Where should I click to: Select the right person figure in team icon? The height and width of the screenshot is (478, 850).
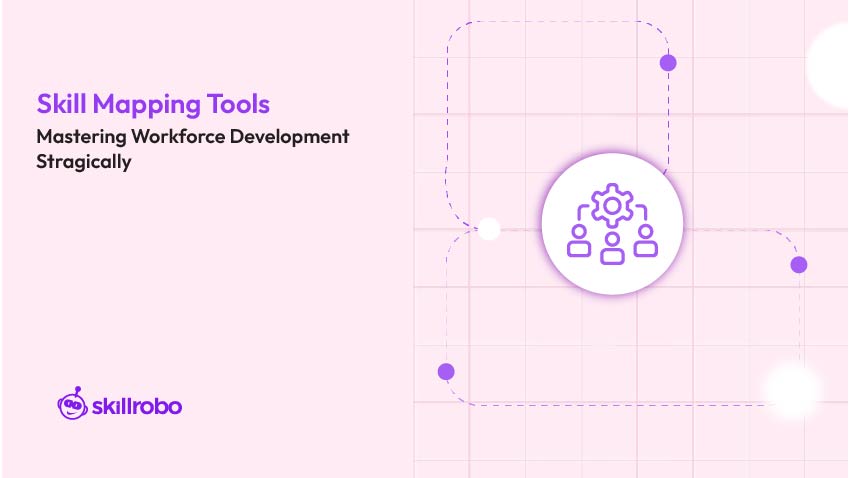coord(646,242)
